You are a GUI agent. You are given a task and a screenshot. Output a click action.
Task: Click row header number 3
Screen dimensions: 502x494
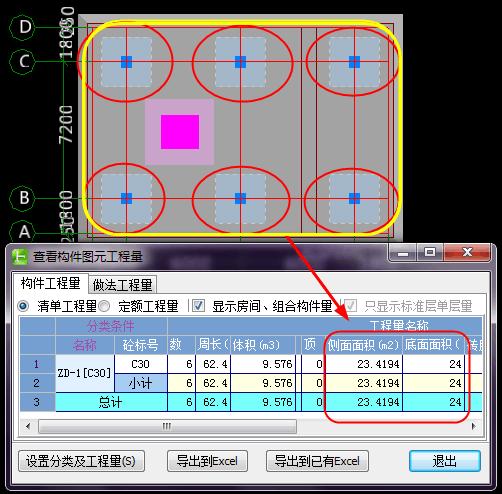37,402
